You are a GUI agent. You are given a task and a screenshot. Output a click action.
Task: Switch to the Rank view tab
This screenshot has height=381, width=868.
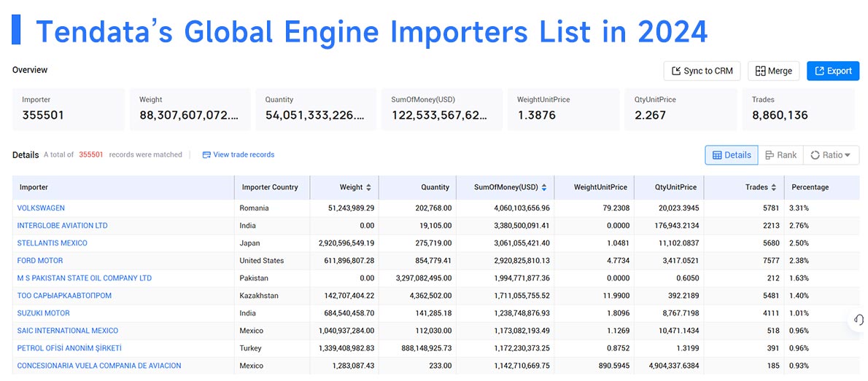click(x=780, y=155)
